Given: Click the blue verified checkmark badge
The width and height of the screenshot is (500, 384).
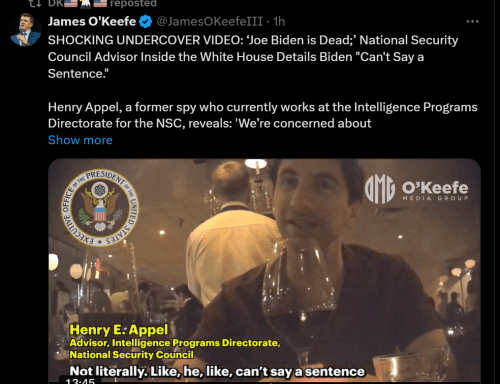Looking at the screenshot, I should pyautogui.click(x=145, y=22).
